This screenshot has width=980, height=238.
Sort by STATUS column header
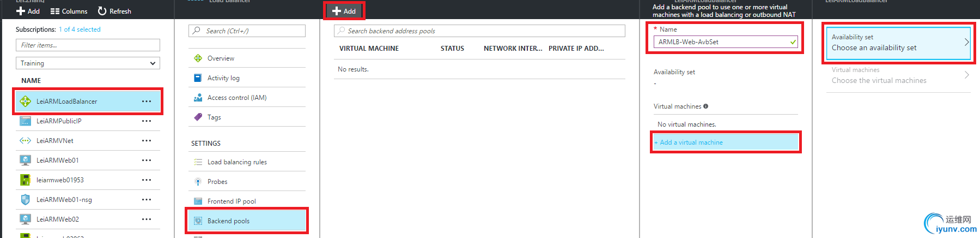pos(452,49)
